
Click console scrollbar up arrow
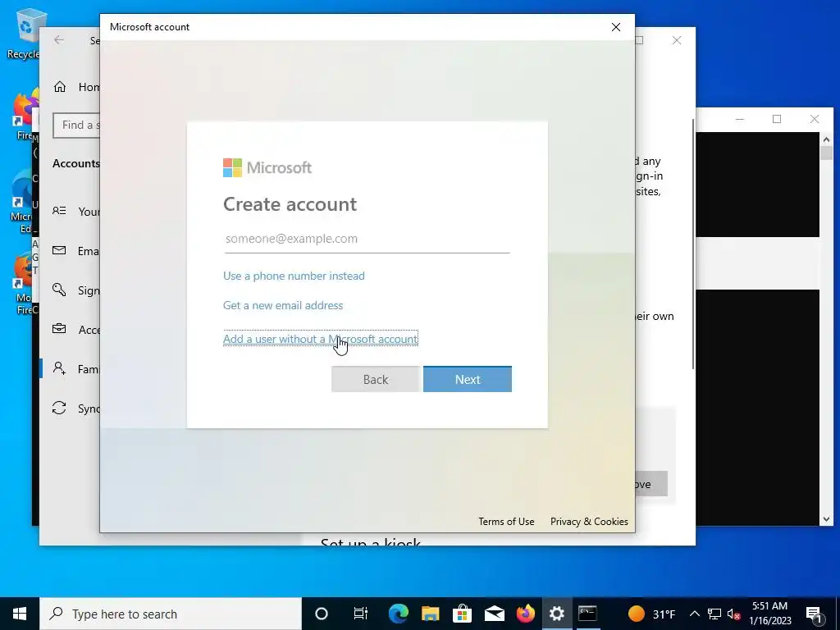coord(826,139)
